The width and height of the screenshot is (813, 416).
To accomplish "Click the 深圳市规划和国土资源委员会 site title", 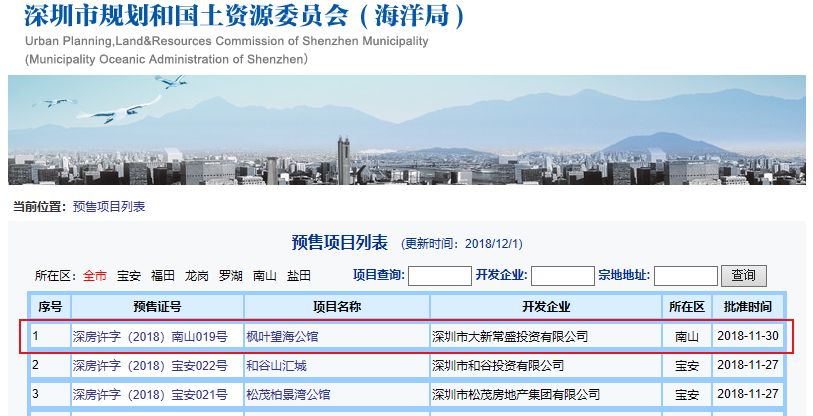I will coord(245,16).
